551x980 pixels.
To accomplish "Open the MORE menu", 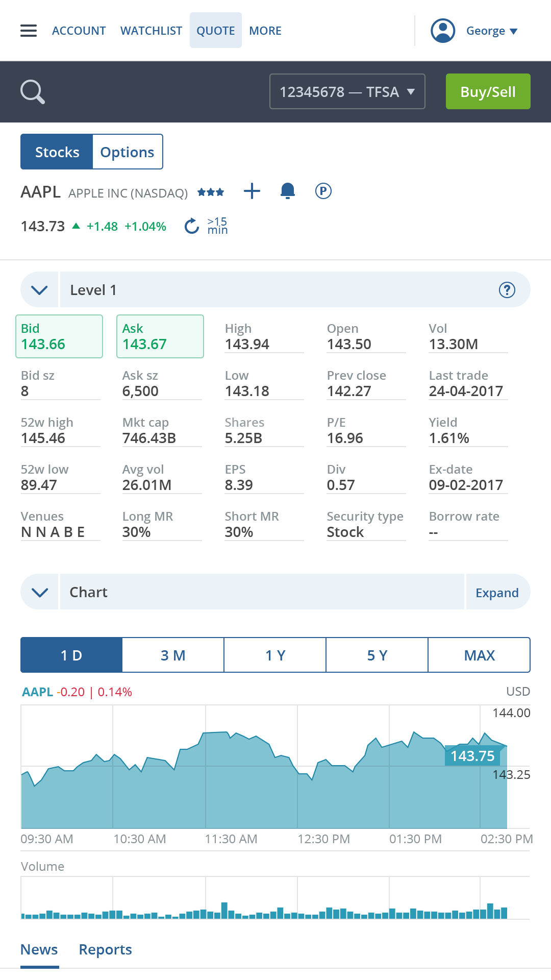I will [265, 31].
